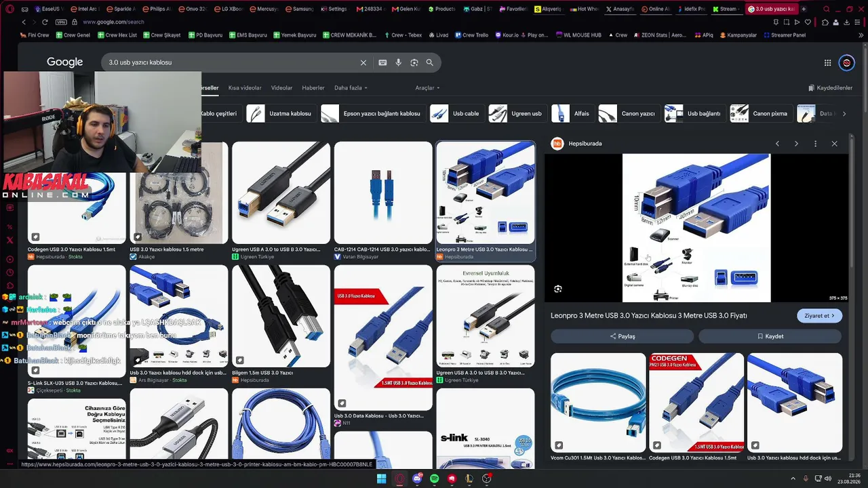Open the preview panel more options menu
Image resolution: width=868 pixels, height=488 pixels.
[815, 144]
